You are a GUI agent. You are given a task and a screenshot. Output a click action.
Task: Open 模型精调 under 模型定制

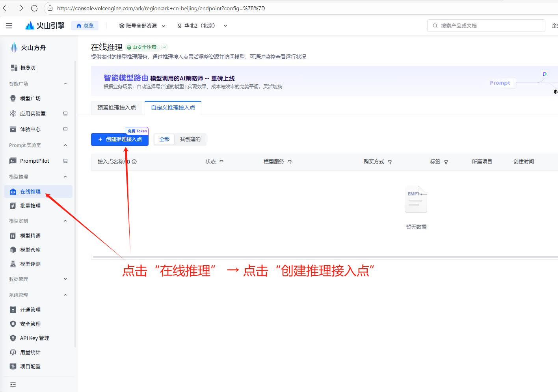pyautogui.click(x=30, y=235)
